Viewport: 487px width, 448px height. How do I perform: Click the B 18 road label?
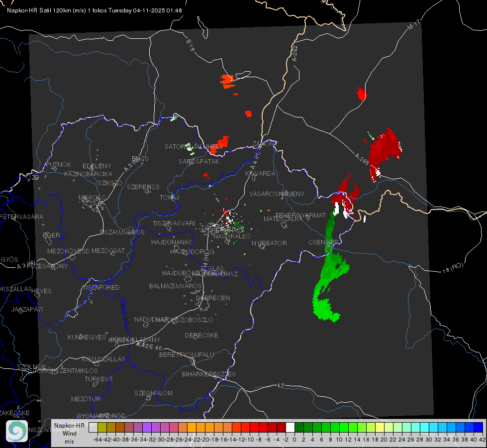coord(191,45)
